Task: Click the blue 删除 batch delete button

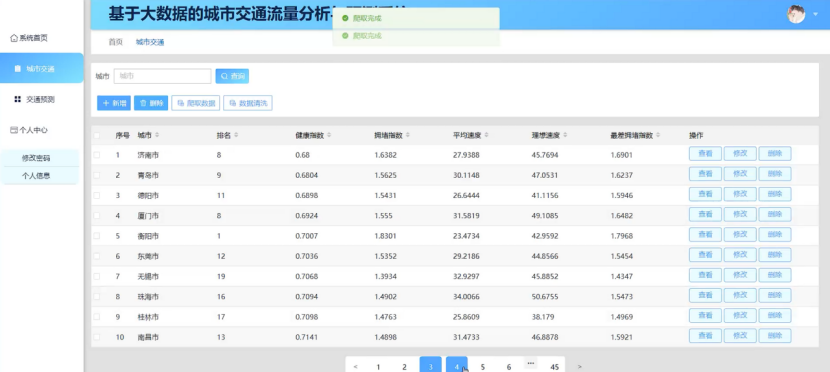Action: 151,103
